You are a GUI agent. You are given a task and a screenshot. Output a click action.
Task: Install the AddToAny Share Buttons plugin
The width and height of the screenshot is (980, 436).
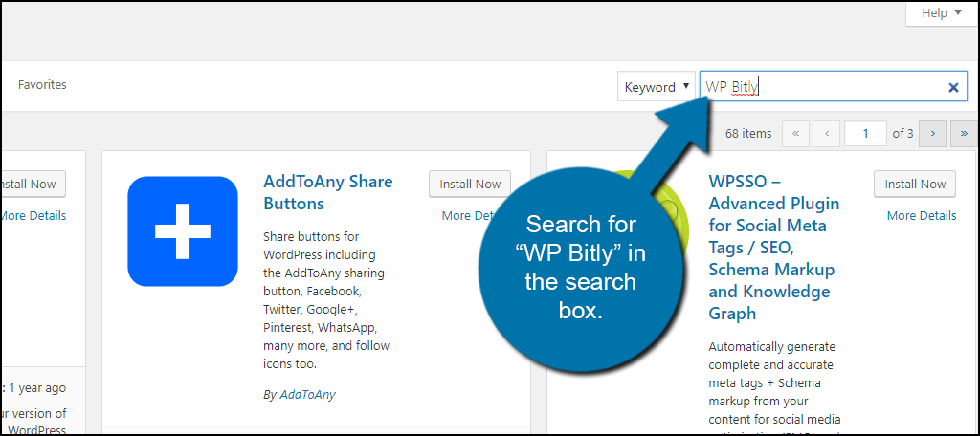click(470, 185)
